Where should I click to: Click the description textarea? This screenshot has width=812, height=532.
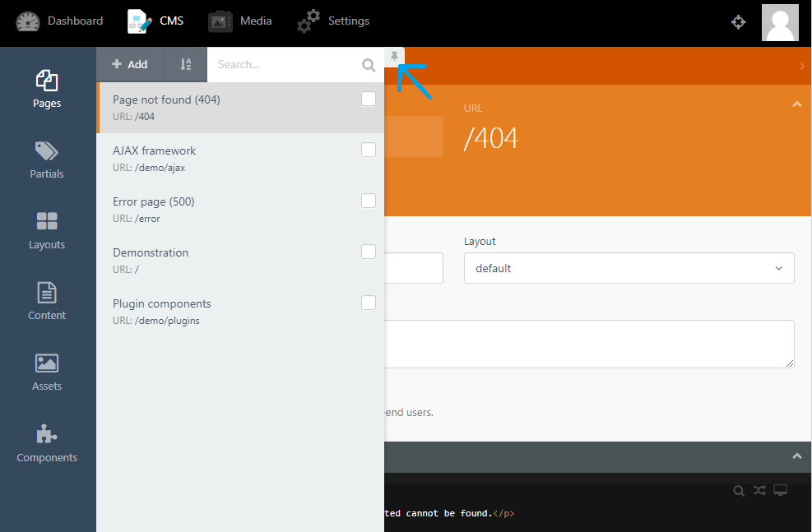(x=589, y=345)
